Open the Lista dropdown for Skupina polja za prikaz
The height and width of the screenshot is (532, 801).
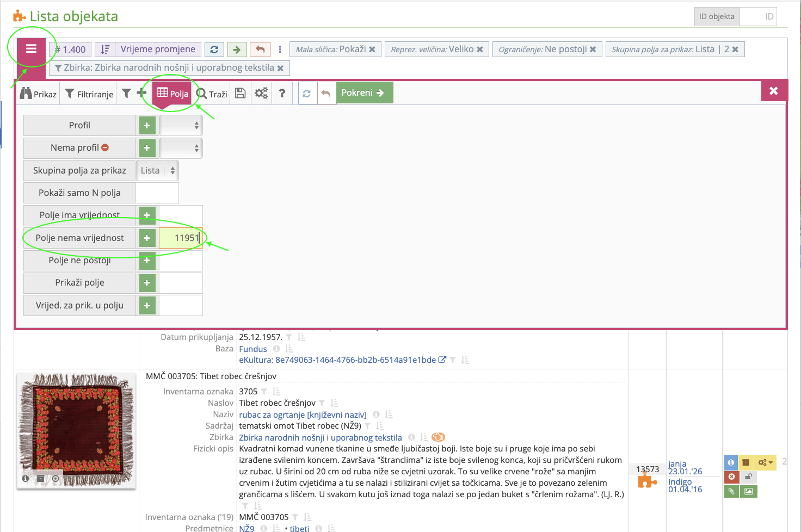pos(157,170)
